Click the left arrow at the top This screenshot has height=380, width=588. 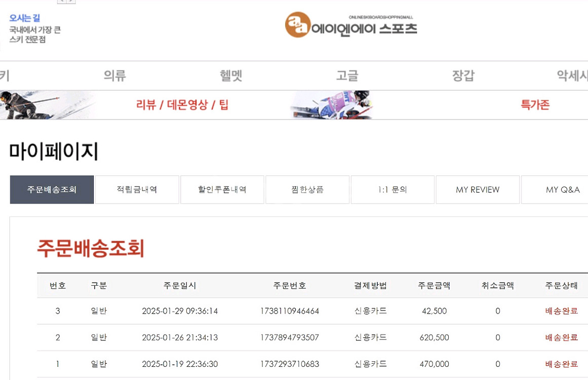click(61, 2)
